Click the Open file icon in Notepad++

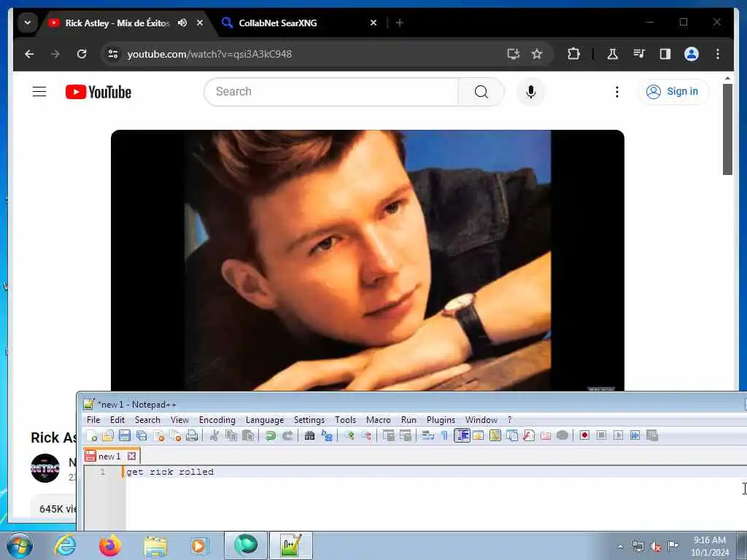pyautogui.click(x=108, y=435)
